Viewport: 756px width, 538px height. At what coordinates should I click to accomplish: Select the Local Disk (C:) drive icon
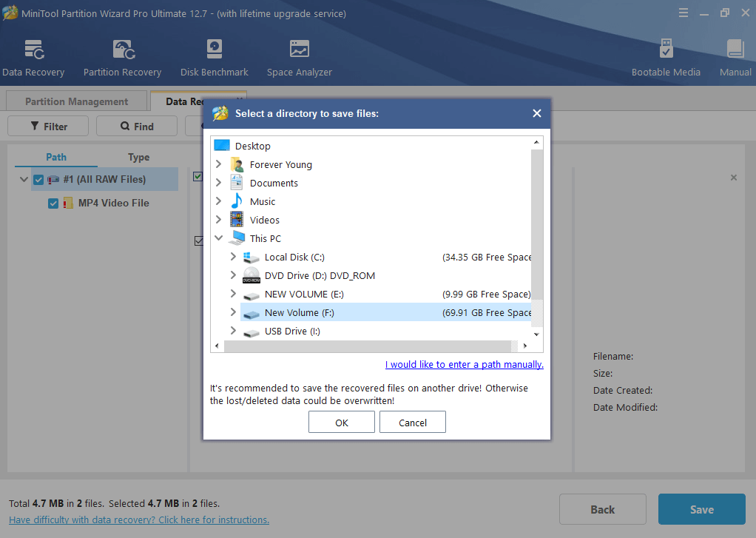coord(252,258)
